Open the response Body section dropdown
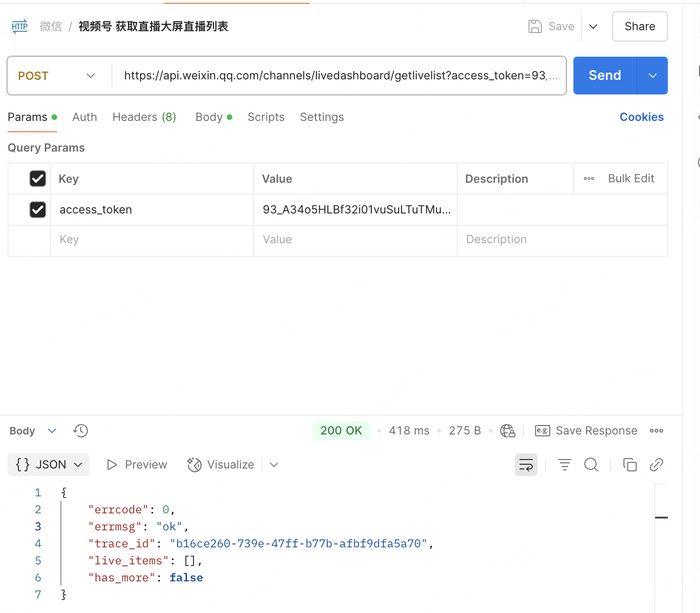Screen dimensions: 700x613 (x=52, y=431)
